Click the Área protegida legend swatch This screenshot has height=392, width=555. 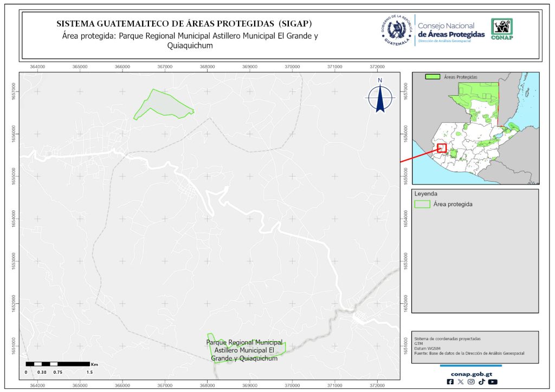(422, 204)
